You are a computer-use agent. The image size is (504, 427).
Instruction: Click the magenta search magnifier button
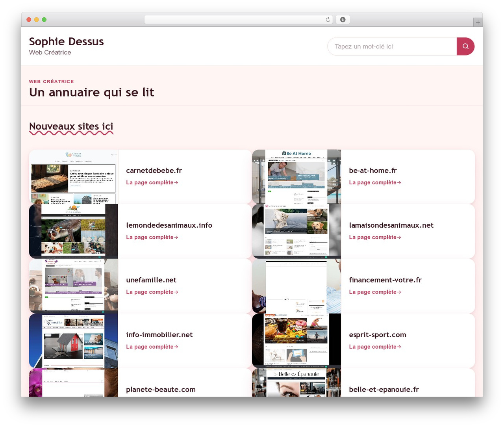point(465,46)
